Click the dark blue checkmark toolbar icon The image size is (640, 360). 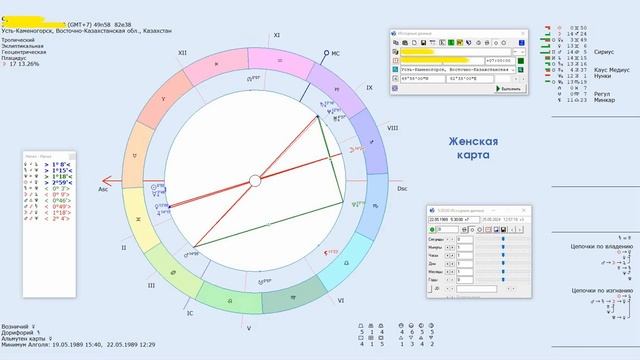[469, 42]
